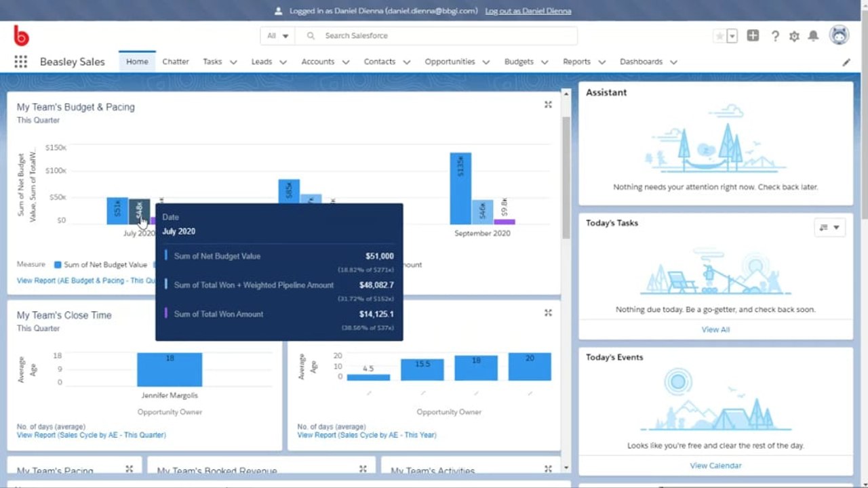Expand the Accounts tab chevron
868x488 pixels.
coord(346,62)
